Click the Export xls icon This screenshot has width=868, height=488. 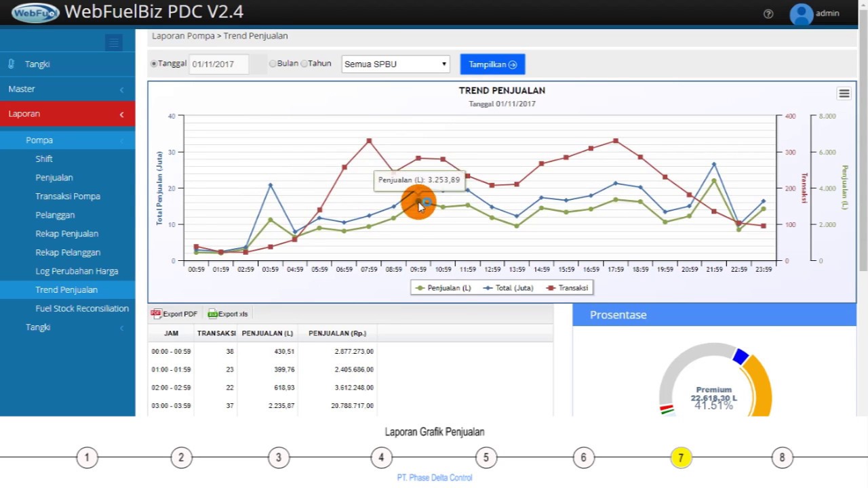(x=212, y=314)
